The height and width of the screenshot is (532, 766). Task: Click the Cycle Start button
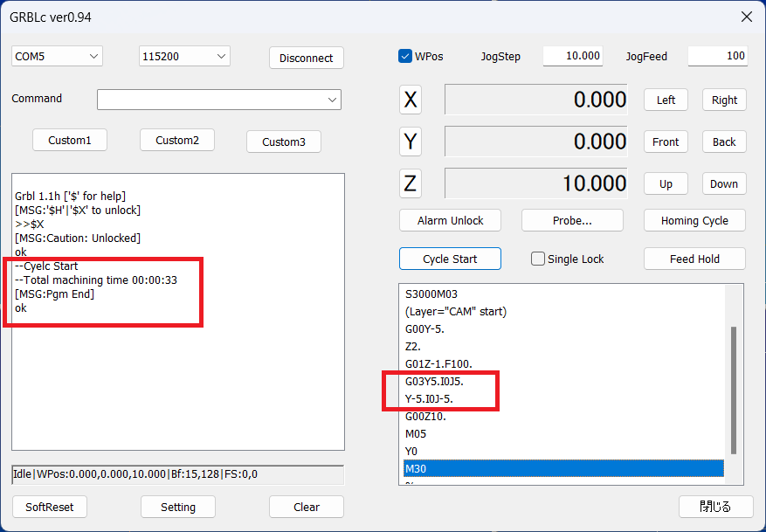coord(450,259)
